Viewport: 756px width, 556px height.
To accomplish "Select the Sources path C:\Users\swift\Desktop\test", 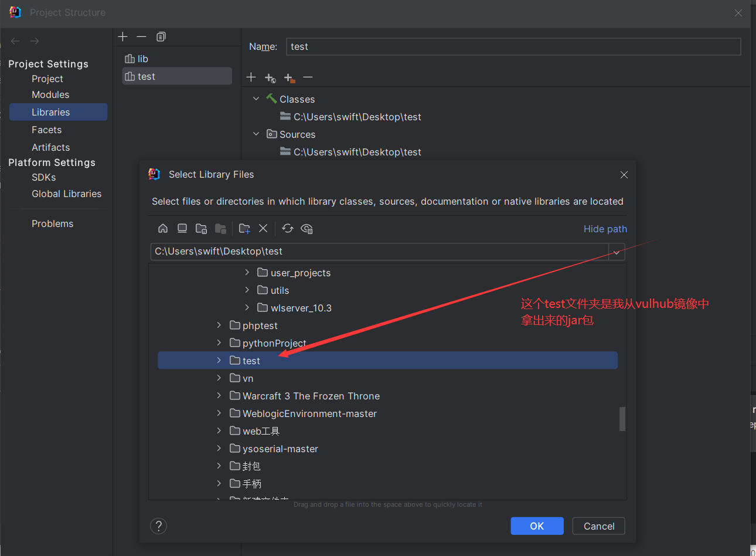I will [x=357, y=152].
